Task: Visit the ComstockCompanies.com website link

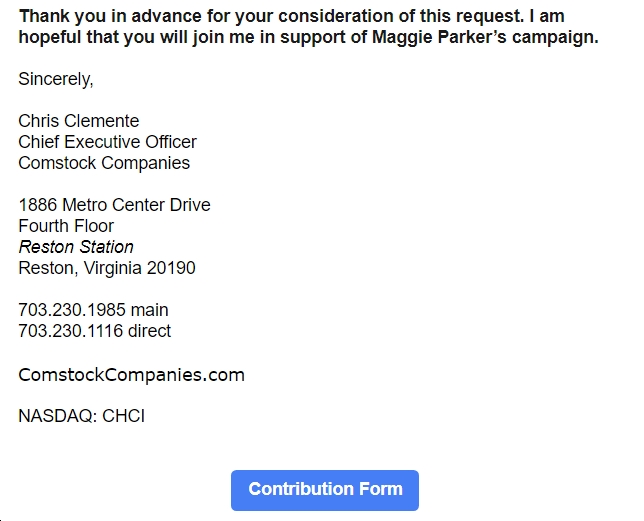Action: [131, 375]
